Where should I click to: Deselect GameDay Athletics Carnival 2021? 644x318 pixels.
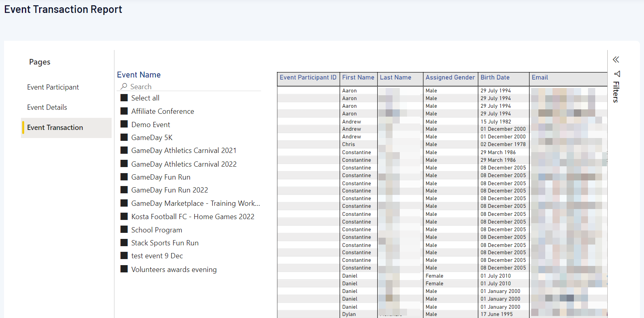coord(124,150)
